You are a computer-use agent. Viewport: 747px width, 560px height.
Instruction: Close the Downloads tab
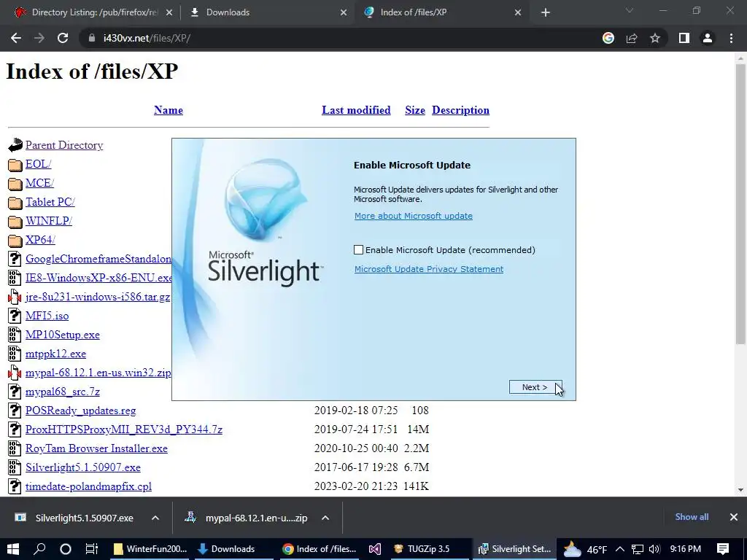click(344, 13)
